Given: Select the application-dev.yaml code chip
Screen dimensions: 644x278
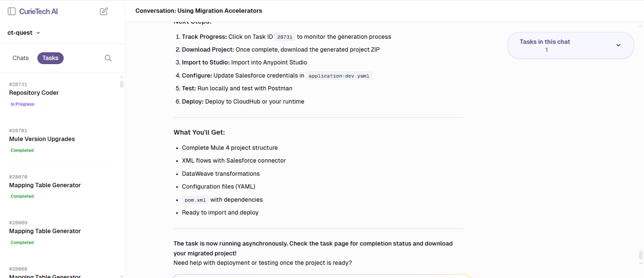Looking at the screenshot, I should 339,75.
